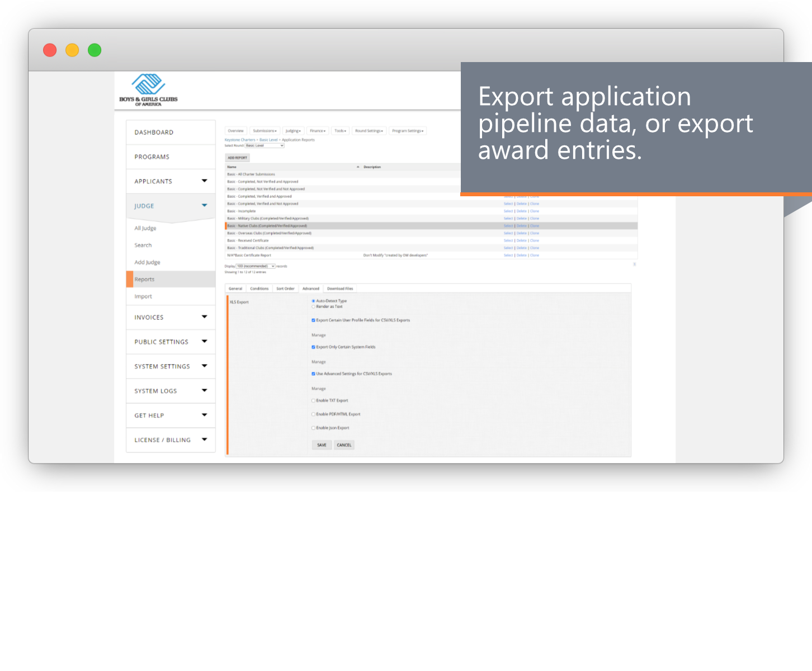Uncheck Export Only Certain System Fields
This screenshot has height=671, width=812.
click(x=313, y=347)
